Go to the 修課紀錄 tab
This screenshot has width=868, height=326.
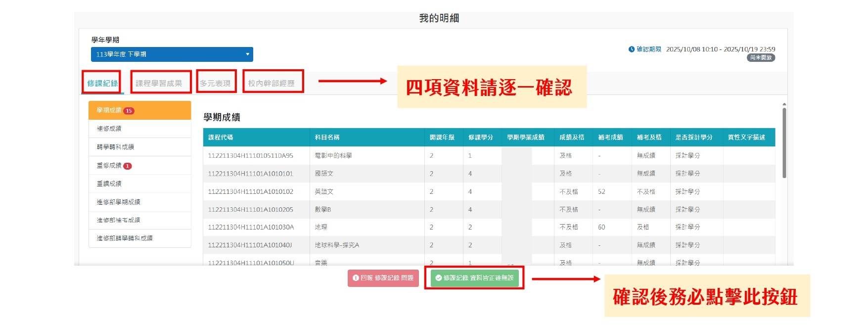tap(102, 83)
